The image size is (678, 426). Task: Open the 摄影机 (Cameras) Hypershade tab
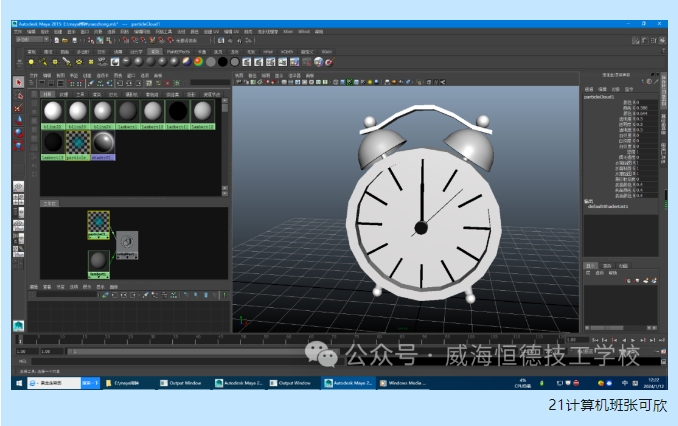pyautogui.click(x=131, y=94)
